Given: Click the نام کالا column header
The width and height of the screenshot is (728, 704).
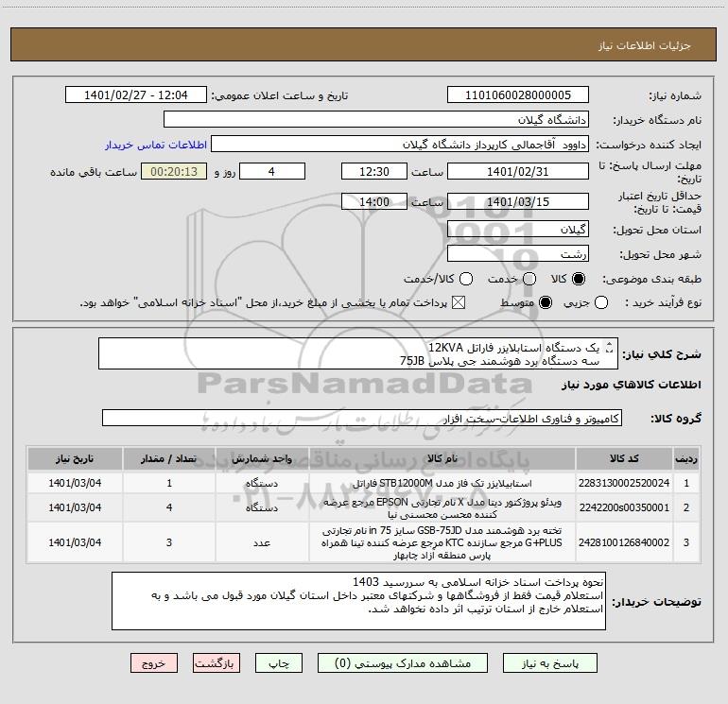Looking at the screenshot, I should pyautogui.click(x=442, y=458).
